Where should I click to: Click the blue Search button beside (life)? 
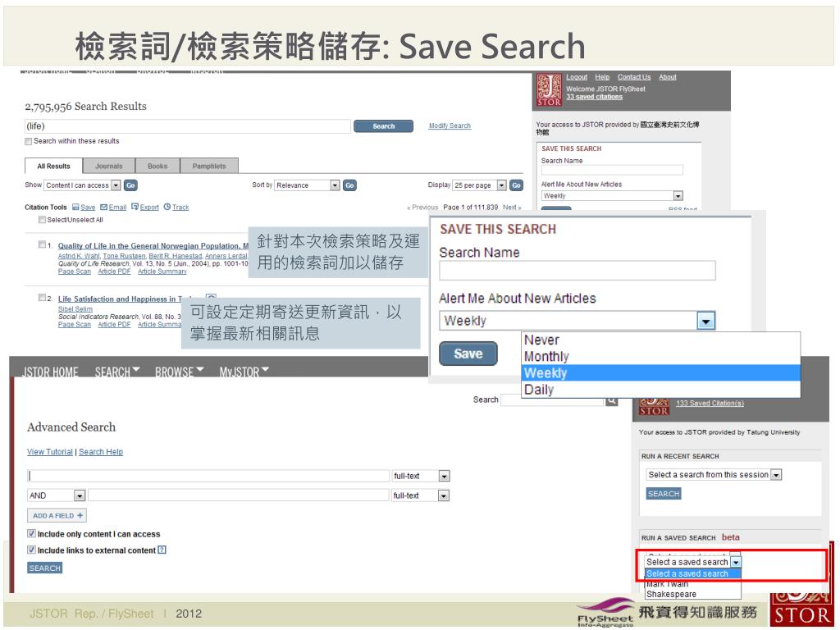coord(384,126)
